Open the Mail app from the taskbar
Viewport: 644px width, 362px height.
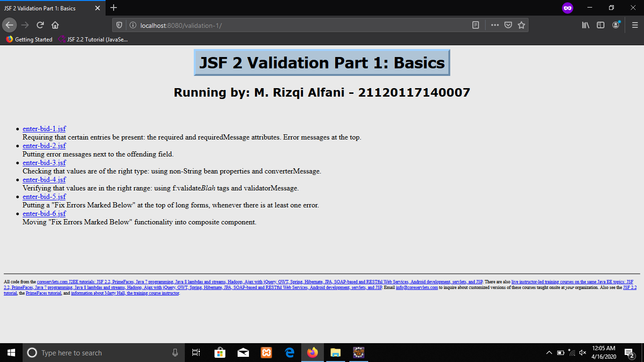point(243,353)
